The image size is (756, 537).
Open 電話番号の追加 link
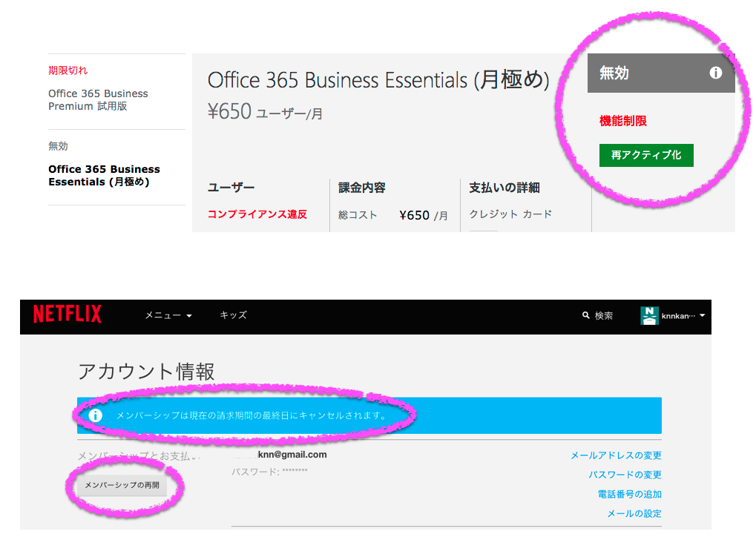[630, 494]
